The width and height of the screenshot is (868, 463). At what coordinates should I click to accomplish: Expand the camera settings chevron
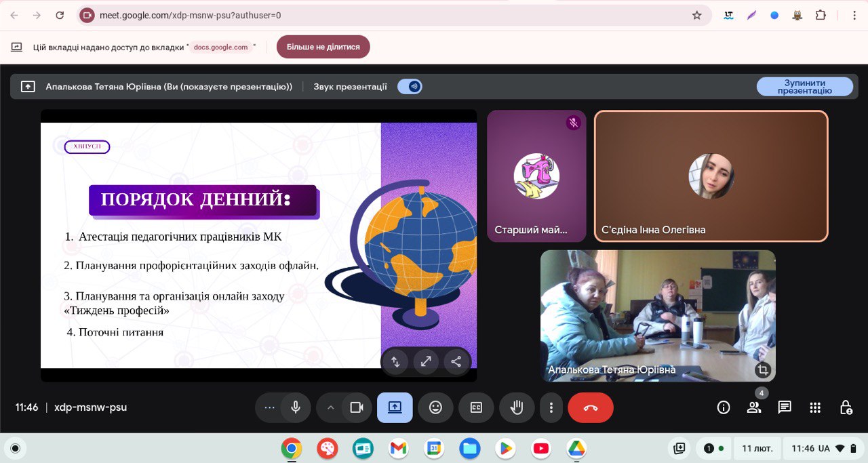331,407
